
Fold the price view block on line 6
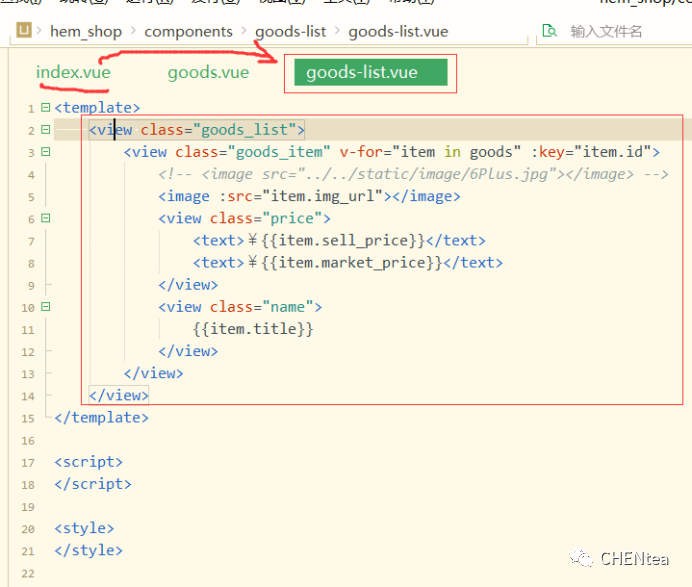click(x=46, y=218)
